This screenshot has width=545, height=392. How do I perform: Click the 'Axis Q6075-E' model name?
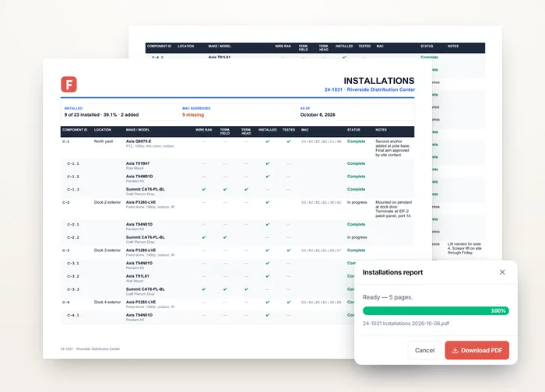pyautogui.click(x=139, y=142)
